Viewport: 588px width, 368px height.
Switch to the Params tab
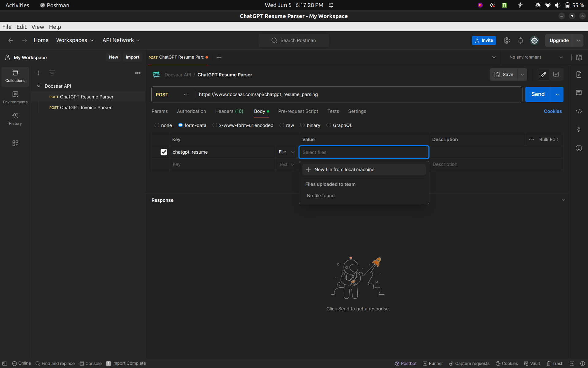coord(160,111)
